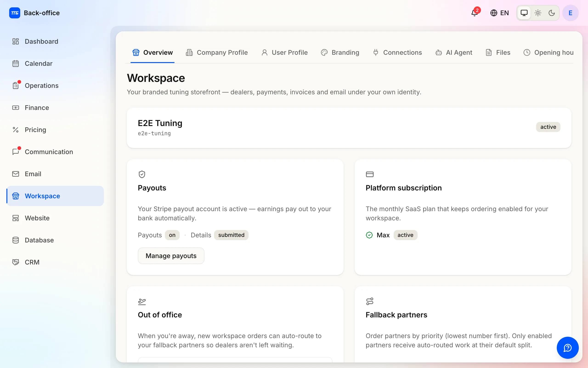Open Communication section
This screenshot has height=368, width=588.
point(55,152)
